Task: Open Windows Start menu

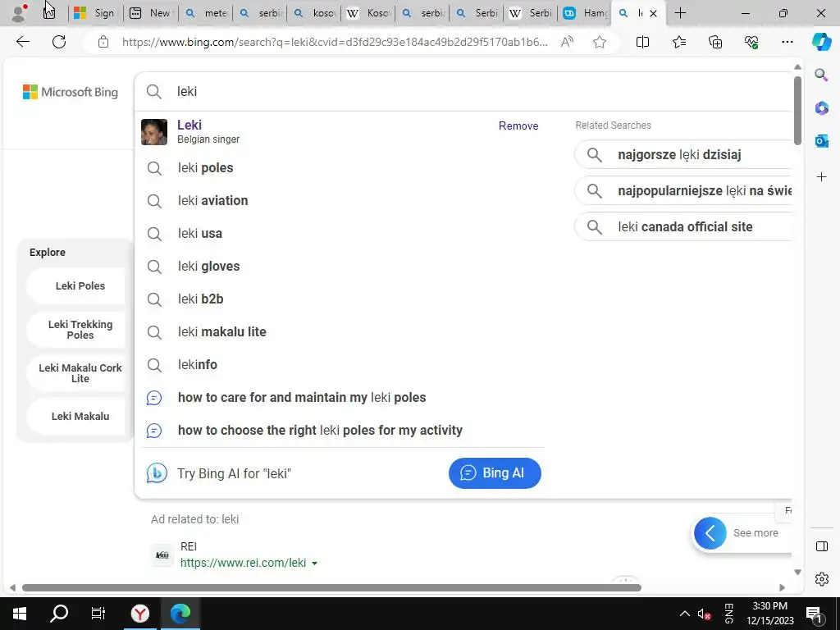Action: [20, 614]
